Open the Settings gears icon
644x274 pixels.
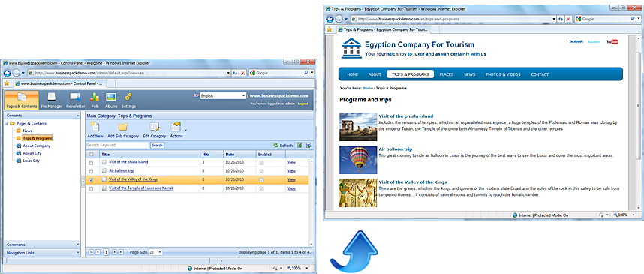128,97
